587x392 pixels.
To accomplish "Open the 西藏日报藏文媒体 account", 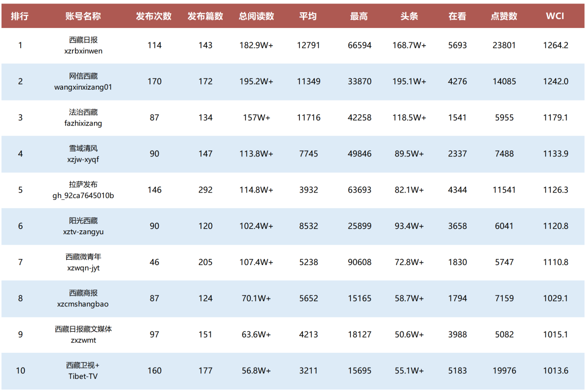I will pyautogui.click(x=83, y=330).
